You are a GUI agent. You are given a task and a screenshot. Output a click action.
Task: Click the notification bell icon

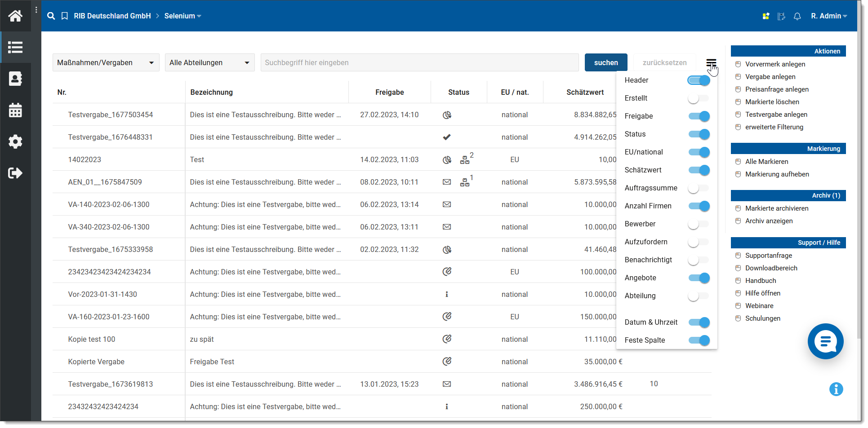[797, 16]
